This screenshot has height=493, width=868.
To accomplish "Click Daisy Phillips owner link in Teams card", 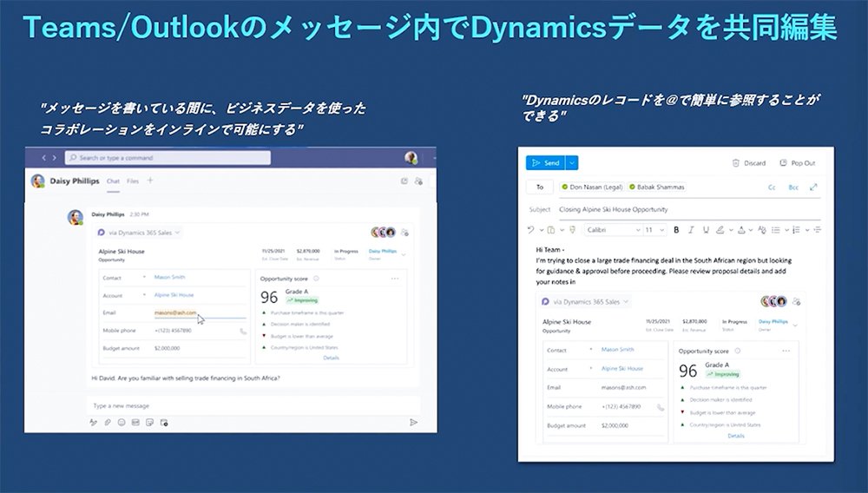I will 383,251.
